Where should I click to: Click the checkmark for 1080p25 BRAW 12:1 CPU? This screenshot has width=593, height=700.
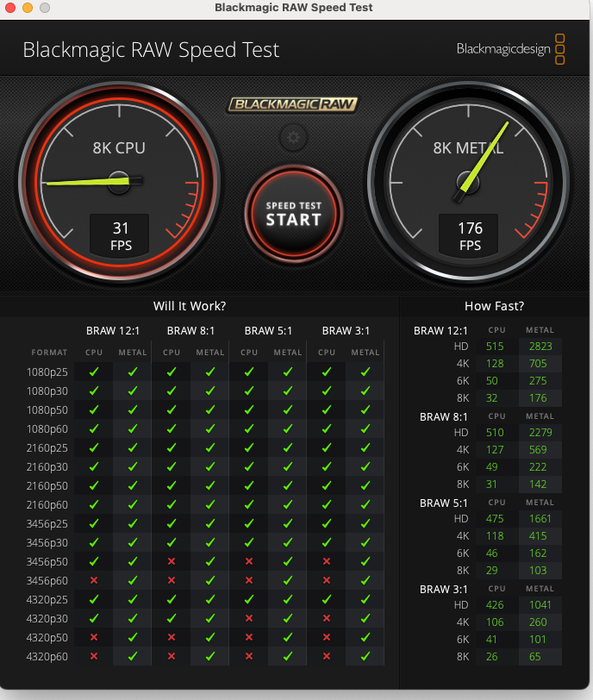click(x=94, y=372)
